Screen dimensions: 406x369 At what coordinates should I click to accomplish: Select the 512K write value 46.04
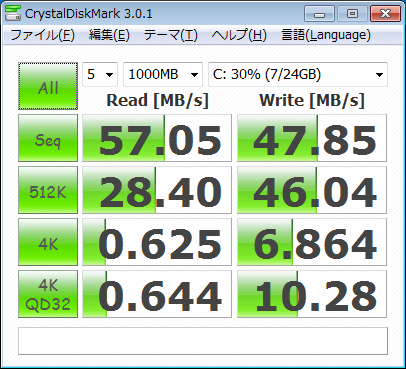pyautogui.click(x=312, y=190)
